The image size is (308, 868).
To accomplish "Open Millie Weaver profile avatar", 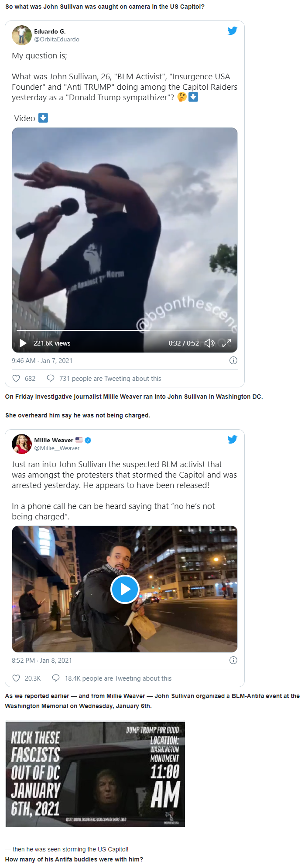I will [x=21, y=444].
